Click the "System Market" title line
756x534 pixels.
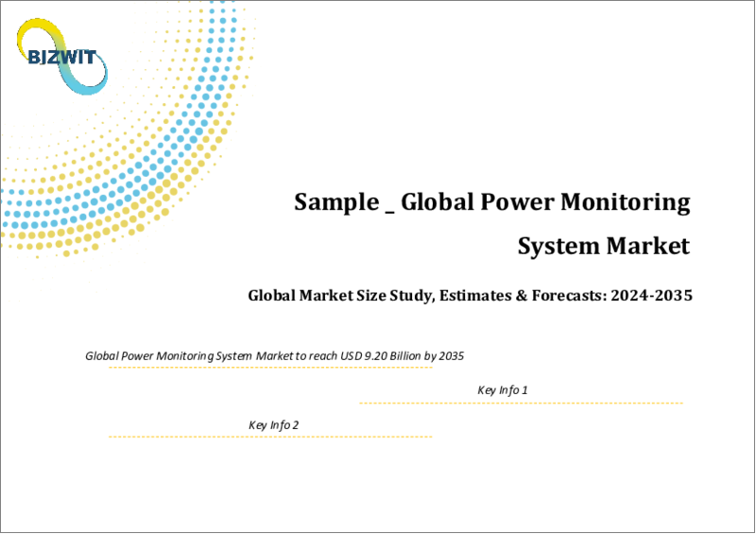click(604, 247)
